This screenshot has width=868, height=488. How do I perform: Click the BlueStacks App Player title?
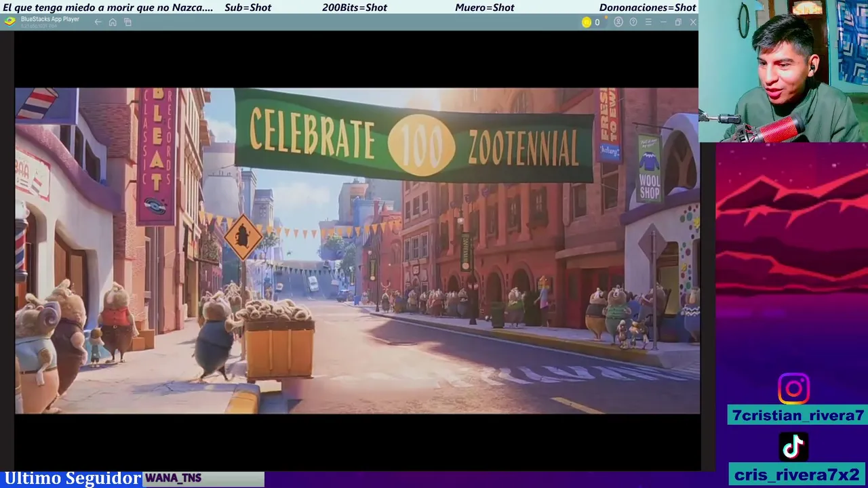(50, 19)
